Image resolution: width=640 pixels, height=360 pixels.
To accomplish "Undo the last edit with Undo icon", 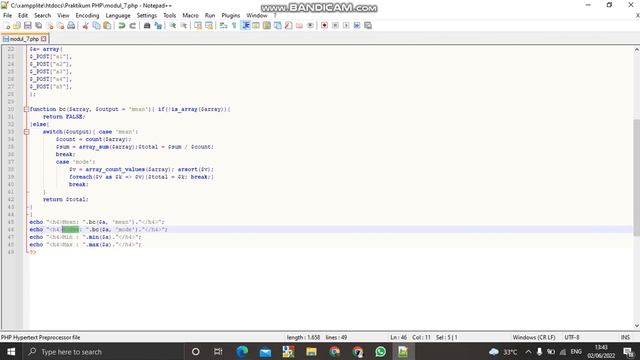I will pos(122,26).
